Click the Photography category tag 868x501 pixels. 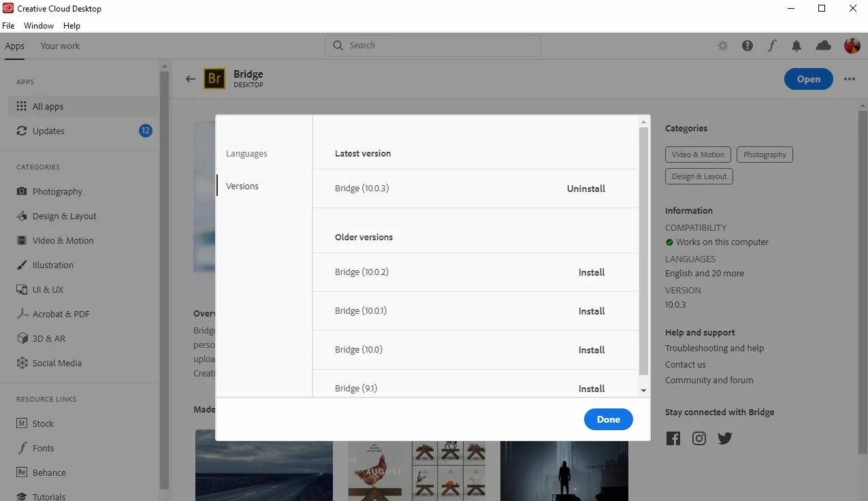765,155
